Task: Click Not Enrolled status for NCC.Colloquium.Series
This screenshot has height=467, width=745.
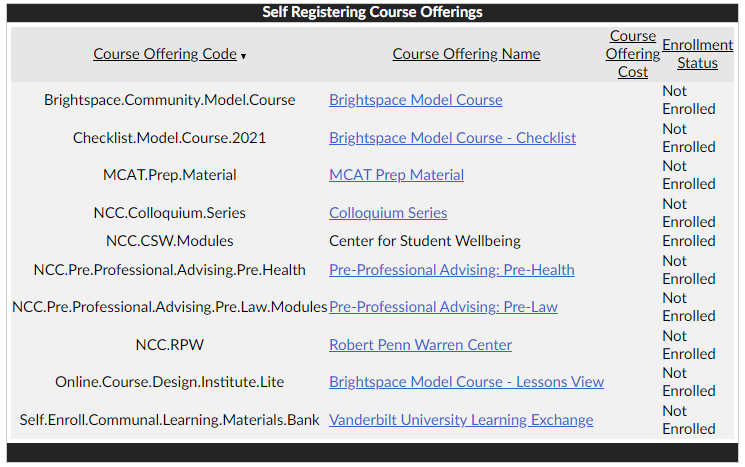Action: 688,213
